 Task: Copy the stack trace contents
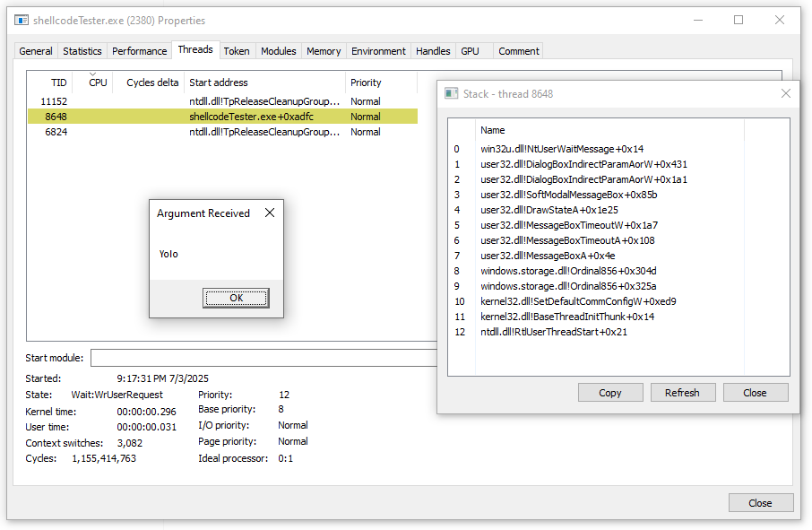[x=610, y=393]
